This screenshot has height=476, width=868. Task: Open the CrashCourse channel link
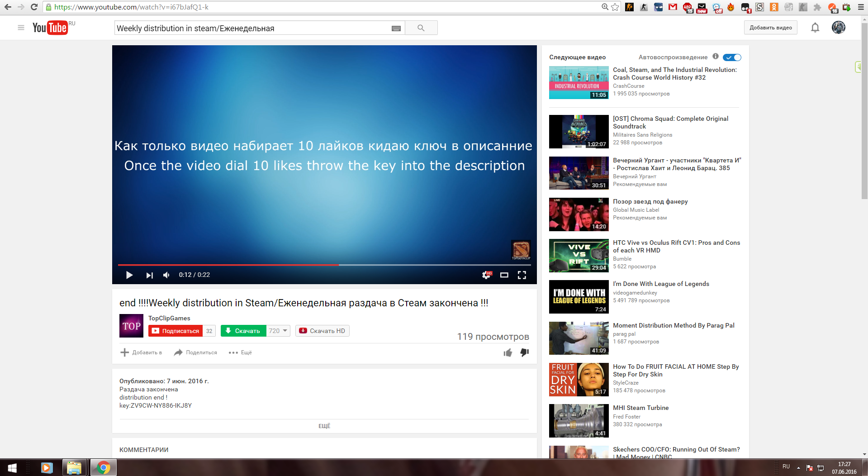tap(629, 86)
